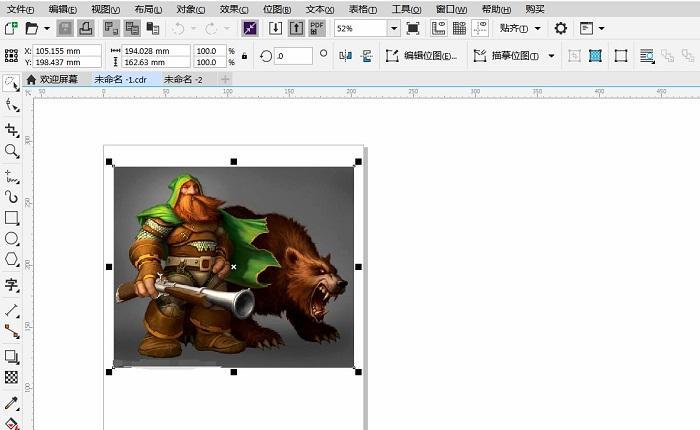Select the Pick tool in the toolbox
The height and width of the screenshot is (430, 700).
[x=11, y=83]
